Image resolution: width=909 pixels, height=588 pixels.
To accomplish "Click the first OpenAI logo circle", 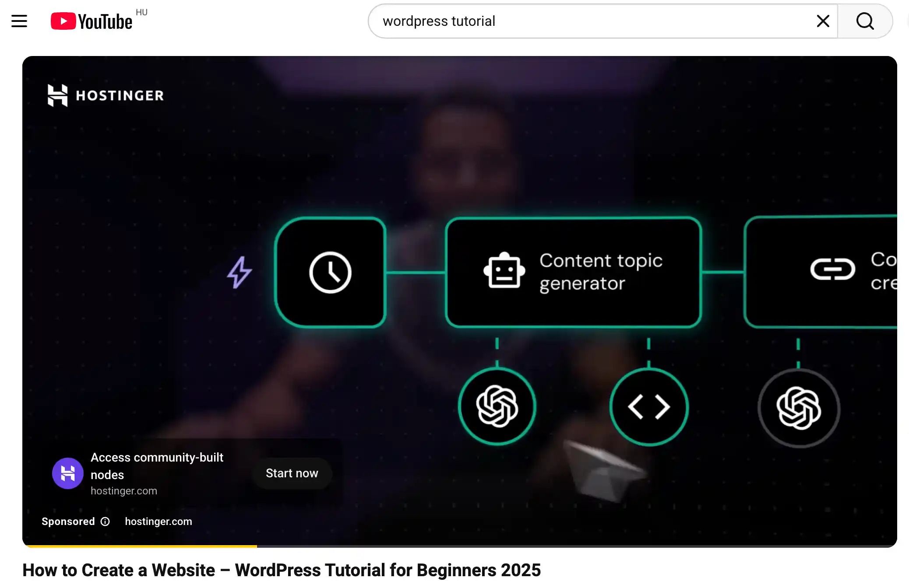I will (497, 407).
